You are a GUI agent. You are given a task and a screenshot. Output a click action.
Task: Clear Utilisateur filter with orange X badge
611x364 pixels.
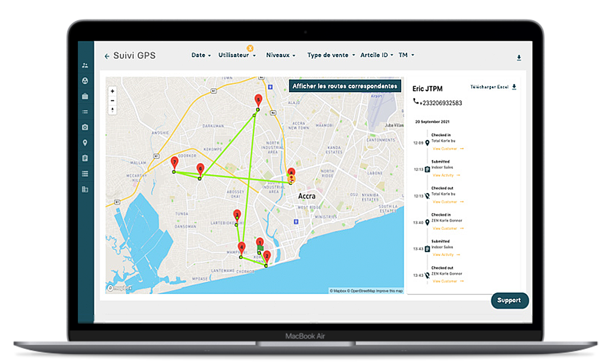pyautogui.click(x=250, y=48)
